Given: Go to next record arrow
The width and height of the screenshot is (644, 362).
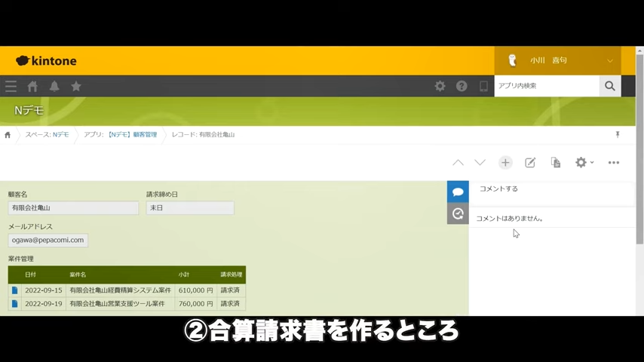Looking at the screenshot, I should tap(480, 163).
